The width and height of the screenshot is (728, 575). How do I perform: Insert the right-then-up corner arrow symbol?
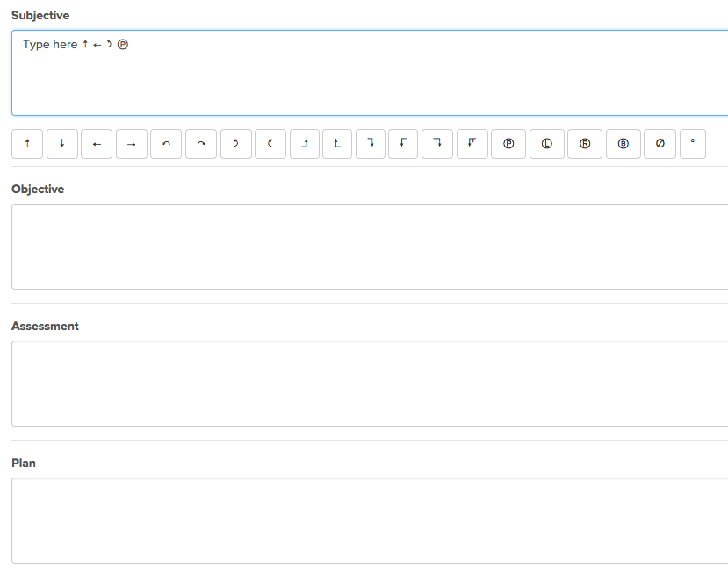point(305,144)
